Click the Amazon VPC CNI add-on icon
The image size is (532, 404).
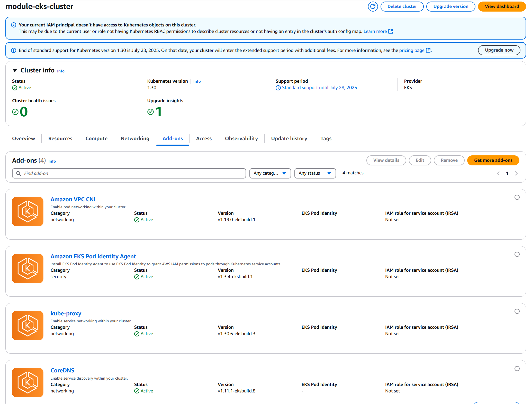(x=28, y=211)
